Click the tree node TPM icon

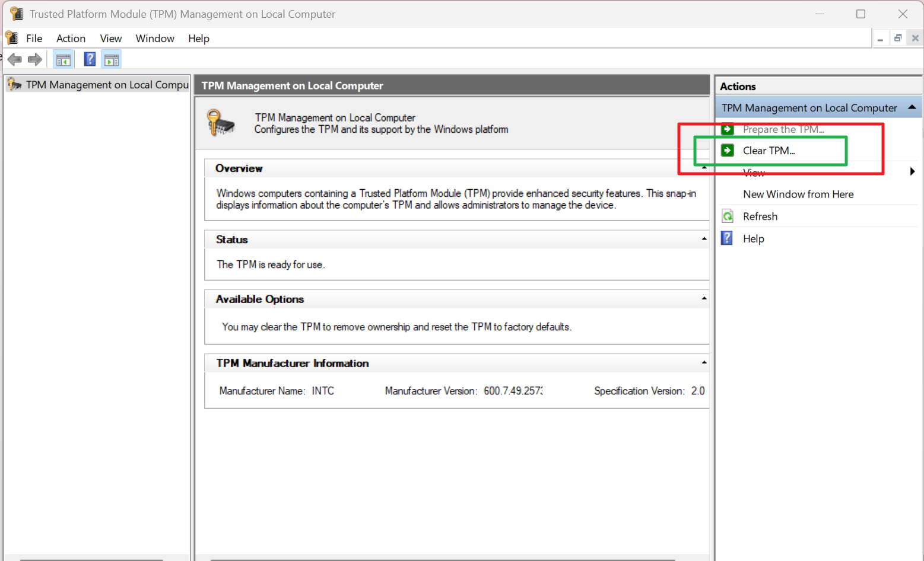pyautogui.click(x=15, y=84)
